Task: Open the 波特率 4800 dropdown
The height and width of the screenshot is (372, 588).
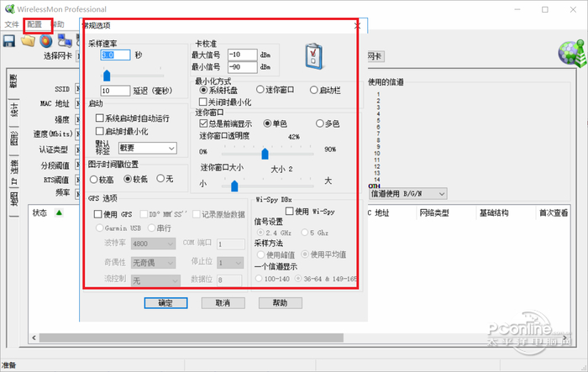Action: 153,244
